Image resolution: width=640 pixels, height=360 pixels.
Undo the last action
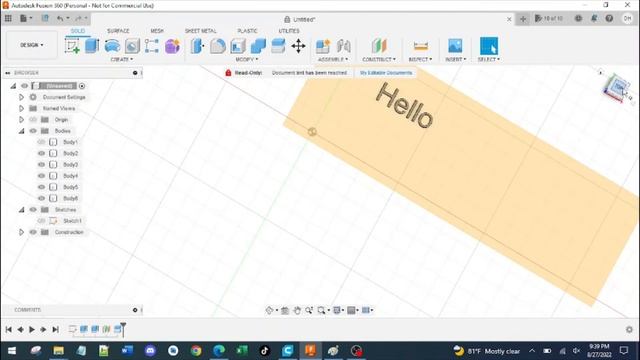pyautogui.click(x=60, y=18)
